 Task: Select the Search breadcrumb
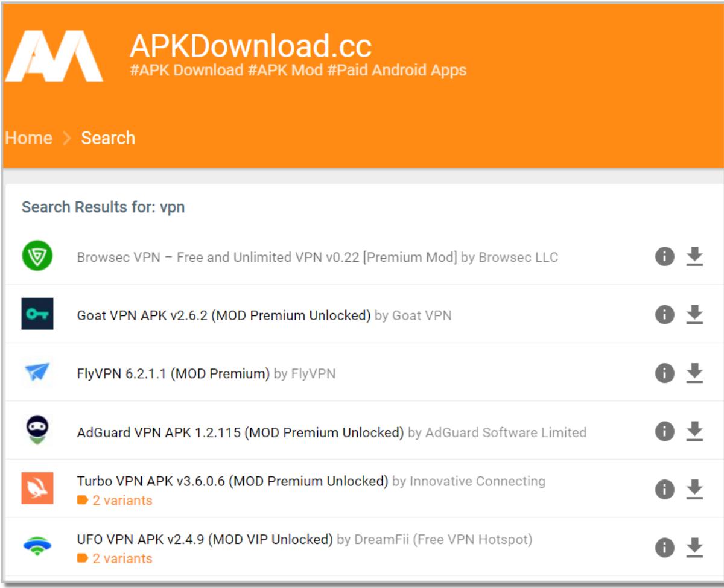coord(108,138)
